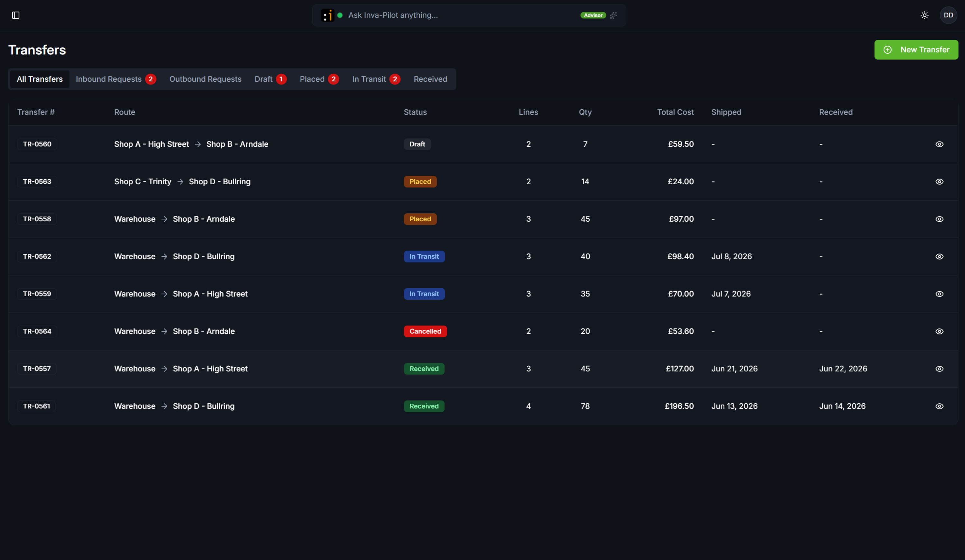This screenshot has width=965, height=560.
Task: View transfer TR-0562 via eye icon
Action: click(x=939, y=256)
